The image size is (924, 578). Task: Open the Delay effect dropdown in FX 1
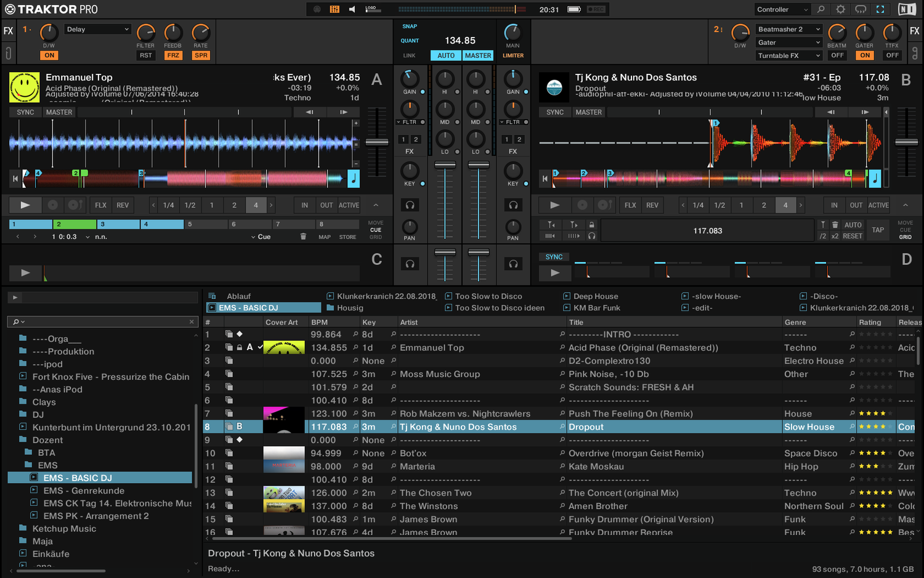tap(98, 29)
